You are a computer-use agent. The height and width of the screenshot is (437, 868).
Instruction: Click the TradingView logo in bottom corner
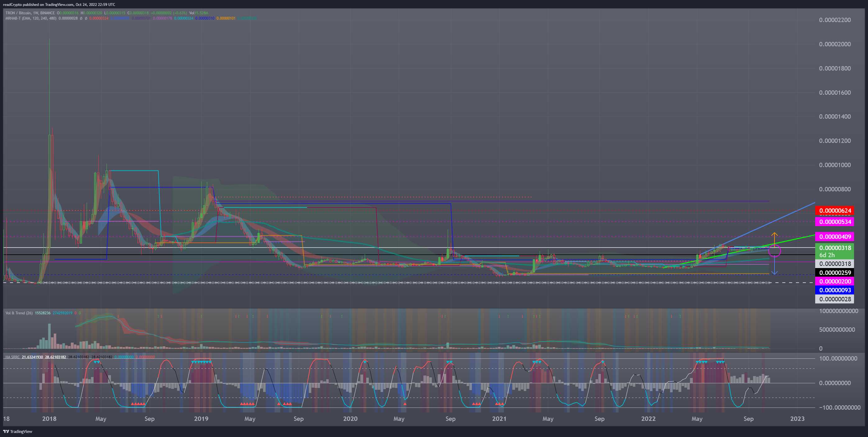click(x=17, y=431)
